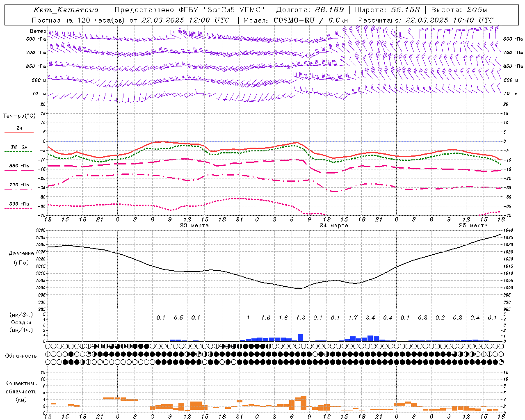This screenshot has width=525, height=420.
Task: Click the elevation text 'Высота: 205м'
Action: coord(459,10)
